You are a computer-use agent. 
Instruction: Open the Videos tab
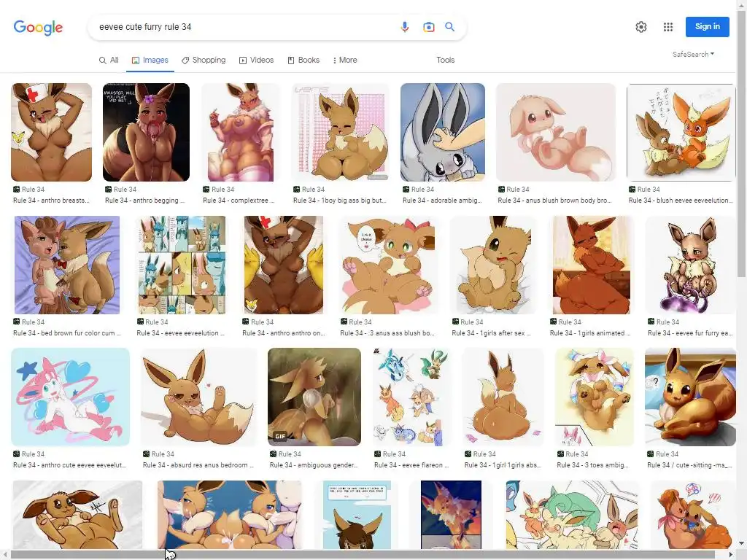coord(256,60)
